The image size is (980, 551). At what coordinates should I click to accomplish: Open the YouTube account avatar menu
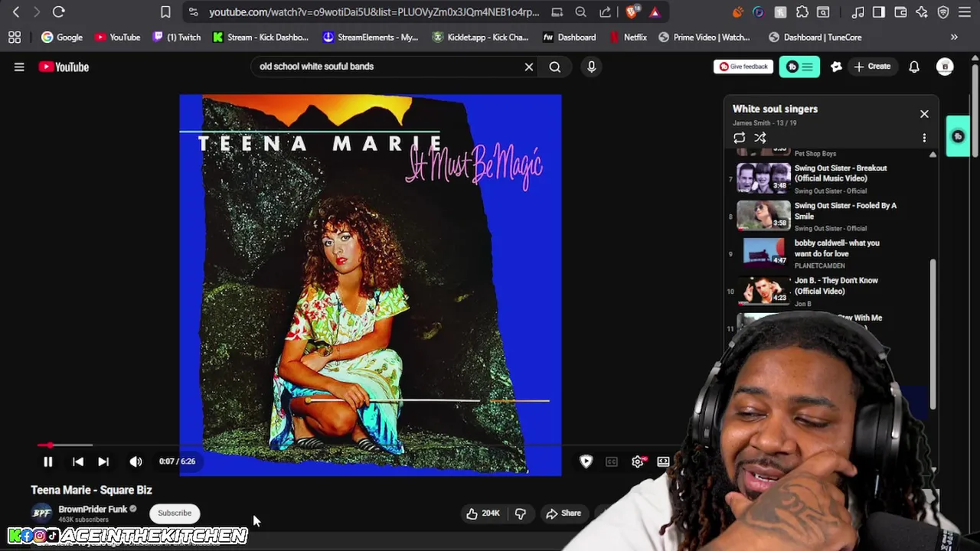pos(945,67)
